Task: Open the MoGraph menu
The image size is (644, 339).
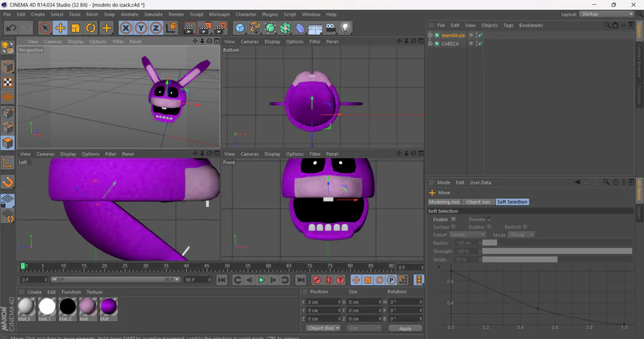Action: 220,14
